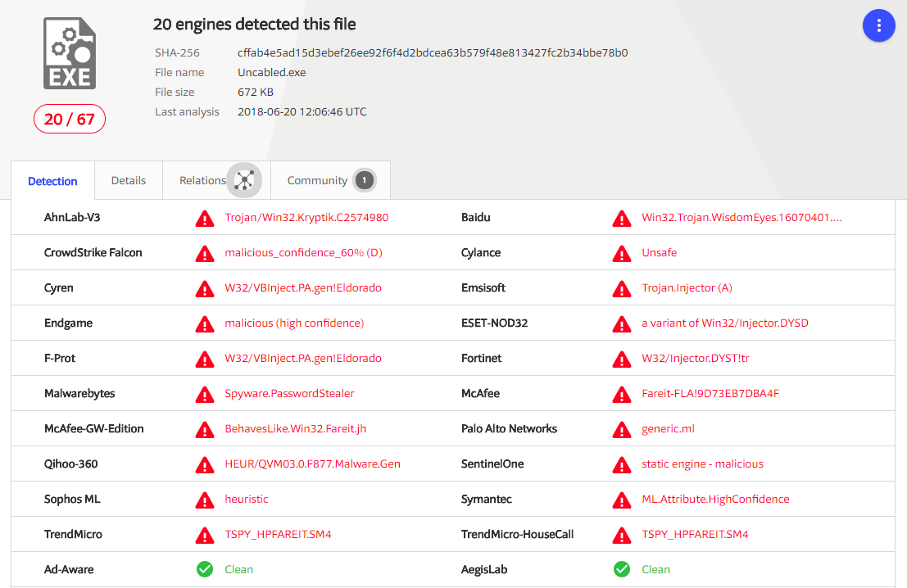Select the SHA-256 hash value
This screenshot has width=907, height=588.
[433, 52]
